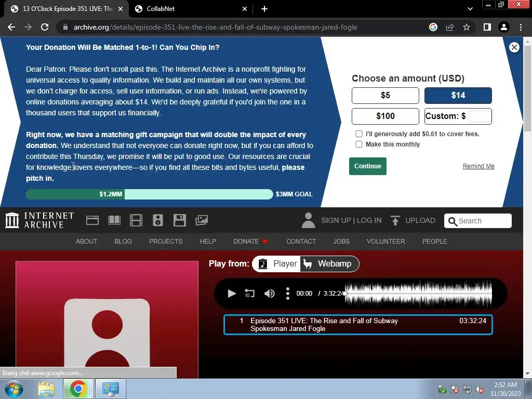Open the ABOUT menu item

(x=86, y=241)
